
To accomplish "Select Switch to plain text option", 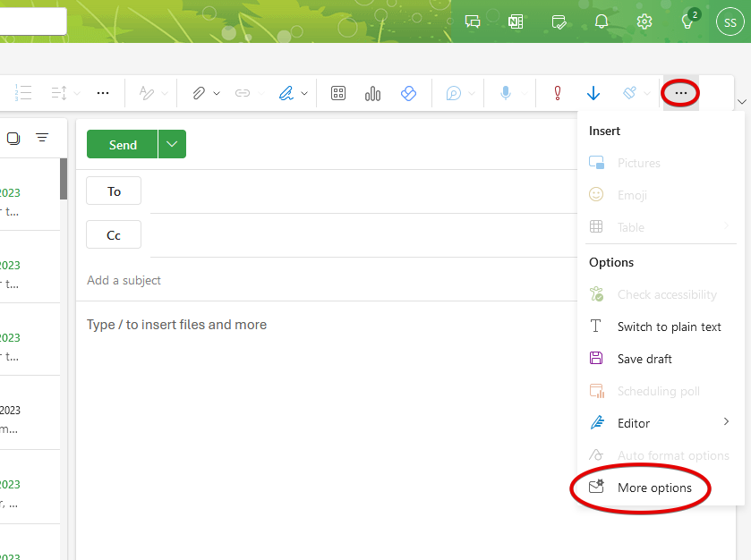I will [669, 327].
